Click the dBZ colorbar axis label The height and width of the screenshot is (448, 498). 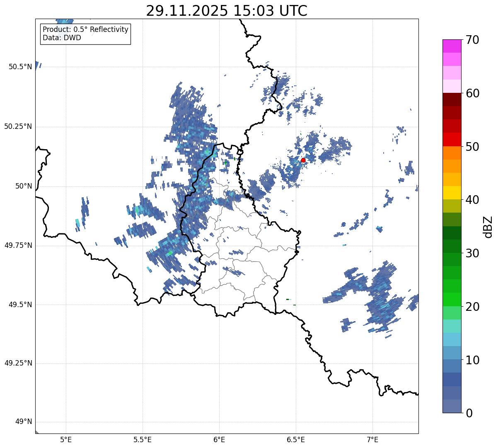tap(488, 227)
